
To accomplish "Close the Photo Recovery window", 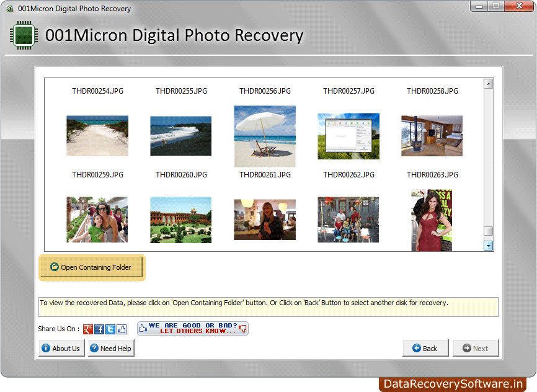I will point(519,6).
